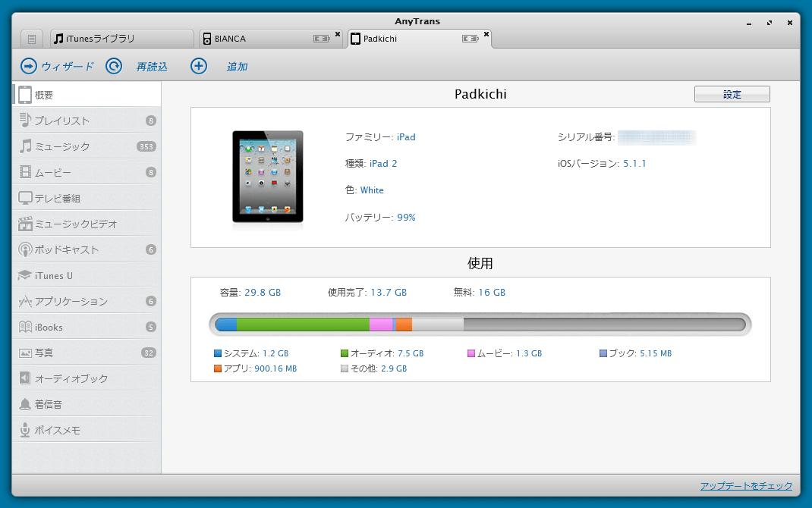Switch to the BIANCA device tab
This screenshot has width=812, height=508.
[270, 39]
